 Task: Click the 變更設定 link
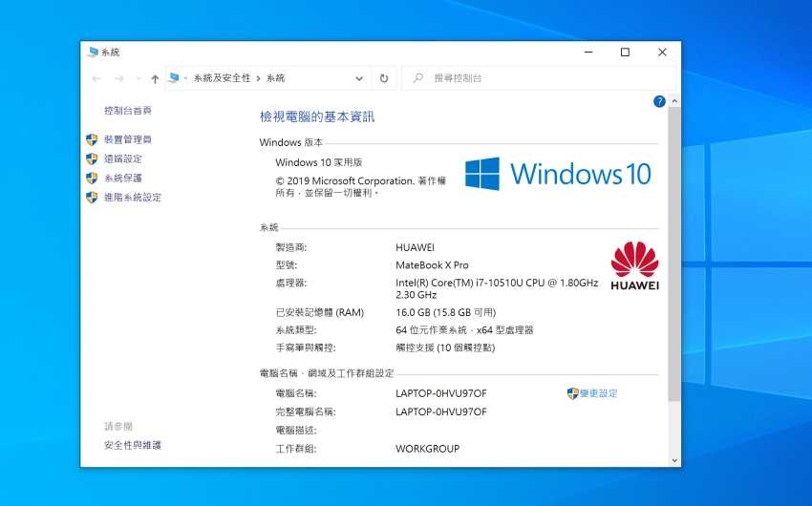tap(599, 393)
